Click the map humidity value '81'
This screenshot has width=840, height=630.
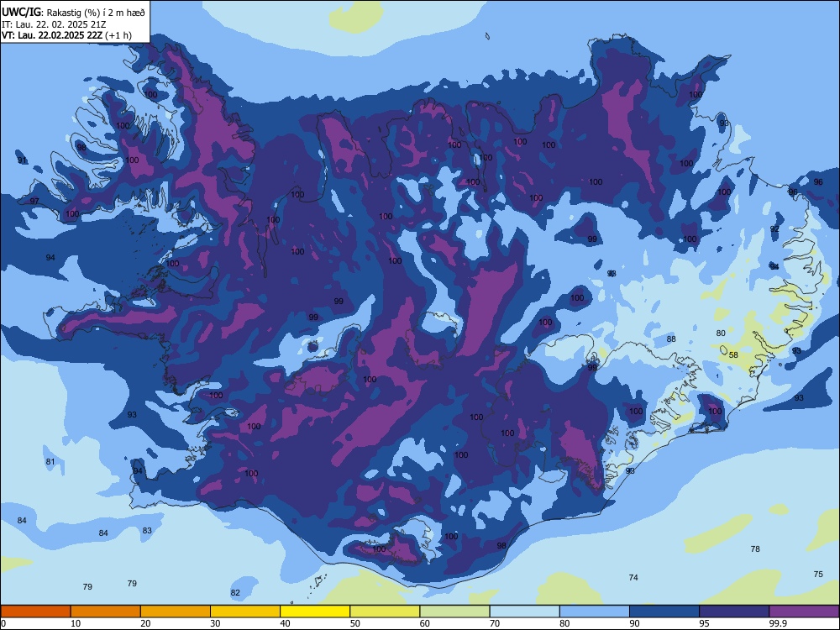pos(50,462)
